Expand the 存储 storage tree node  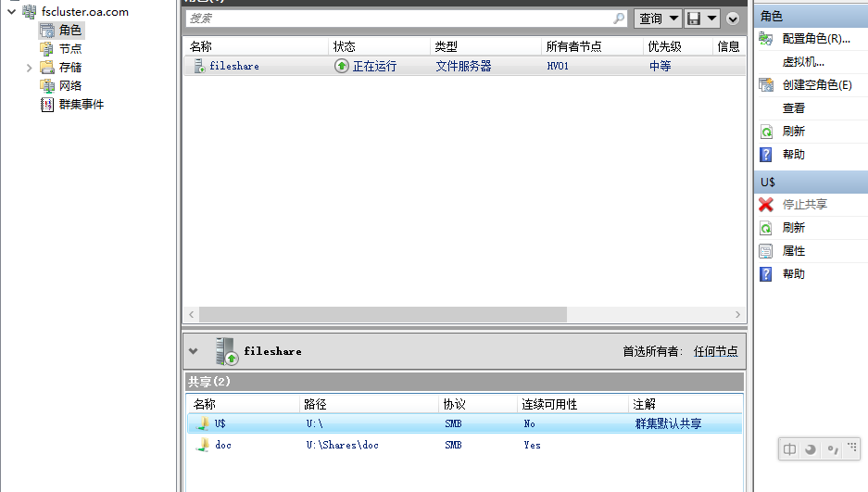coord(30,68)
